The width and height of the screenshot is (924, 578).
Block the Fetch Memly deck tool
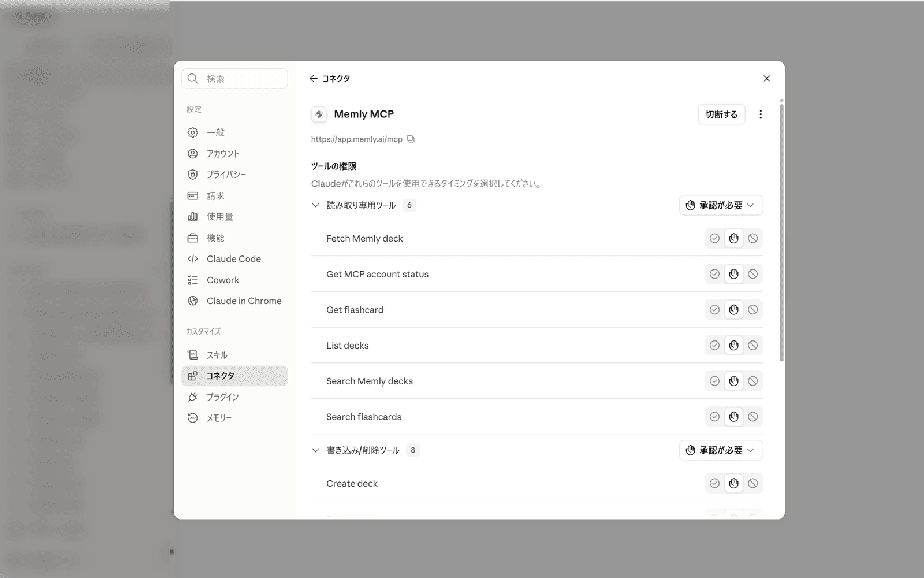pos(752,238)
